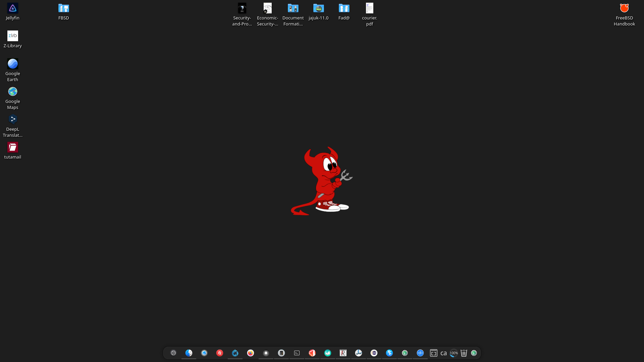Open tutamail desktop icon
The width and height of the screenshot is (644, 362).
[12, 147]
